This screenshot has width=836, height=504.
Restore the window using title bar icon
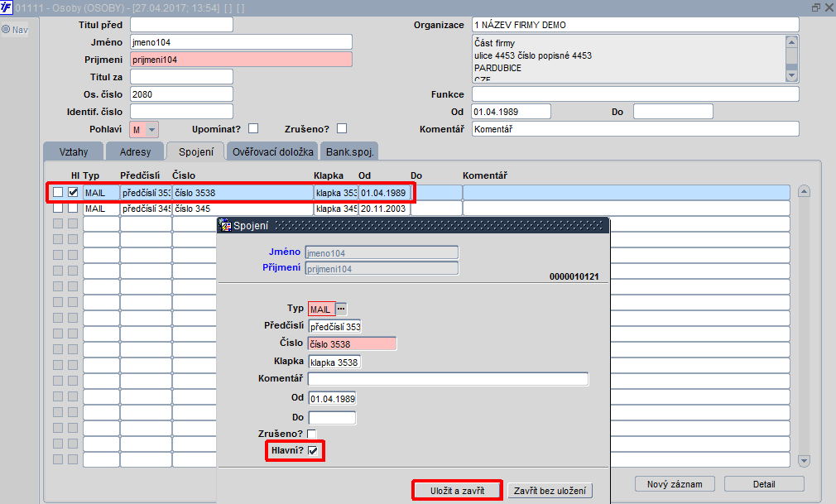(816, 7)
